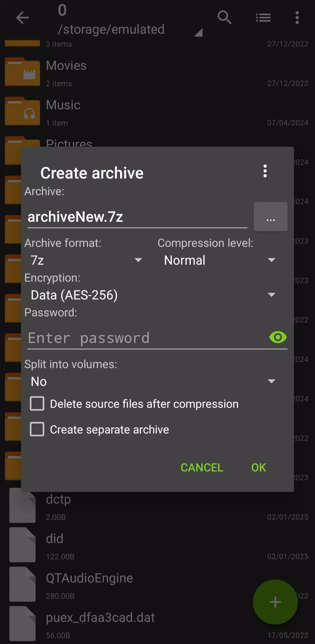This screenshot has height=644, width=315.
Task: Open the Archive format 7z dropdown
Action: (86, 260)
